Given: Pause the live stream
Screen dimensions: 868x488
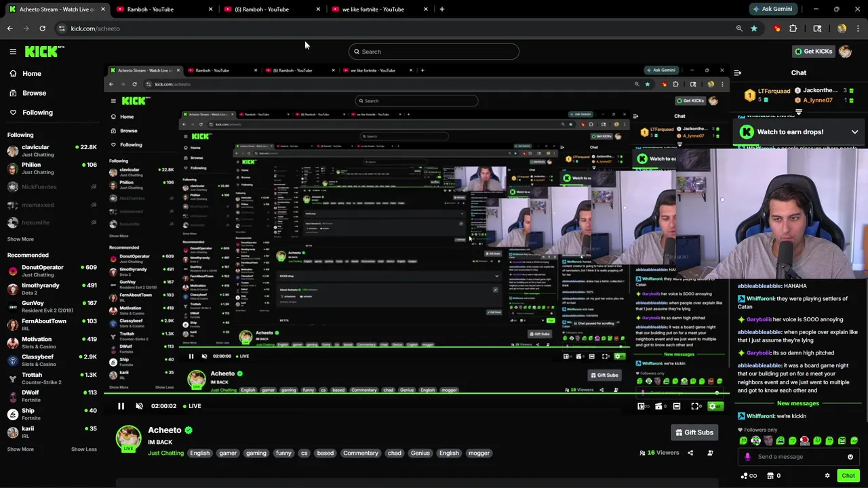Looking at the screenshot, I should coord(121,406).
